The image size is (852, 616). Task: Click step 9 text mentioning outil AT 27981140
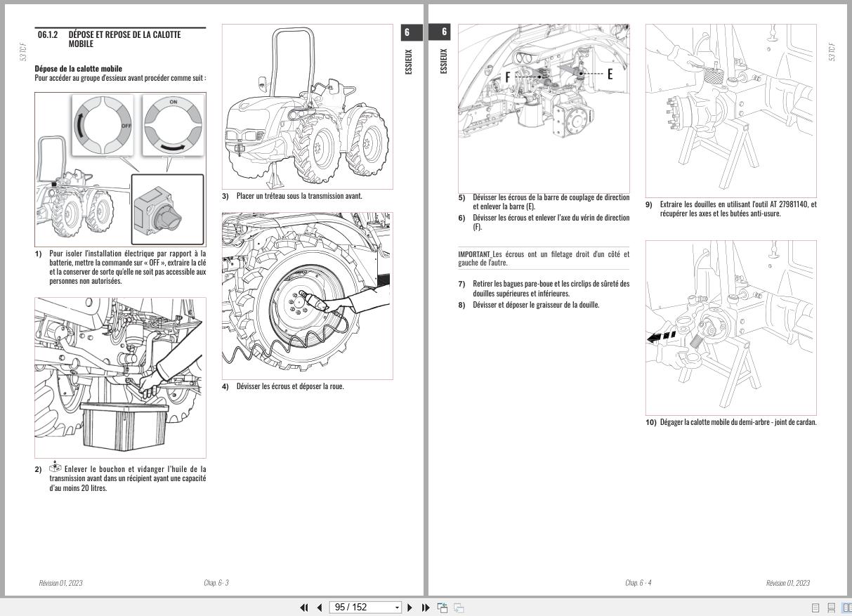pyautogui.click(x=738, y=209)
